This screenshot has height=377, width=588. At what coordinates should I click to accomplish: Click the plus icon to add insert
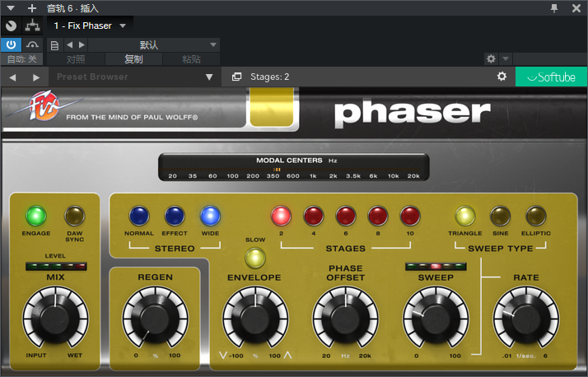point(32,8)
